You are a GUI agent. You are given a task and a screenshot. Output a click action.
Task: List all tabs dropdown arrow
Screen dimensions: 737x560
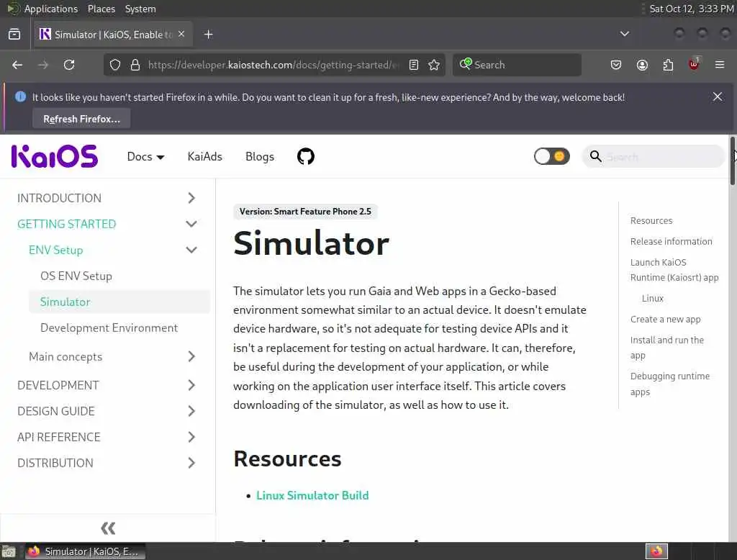click(x=624, y=34)
